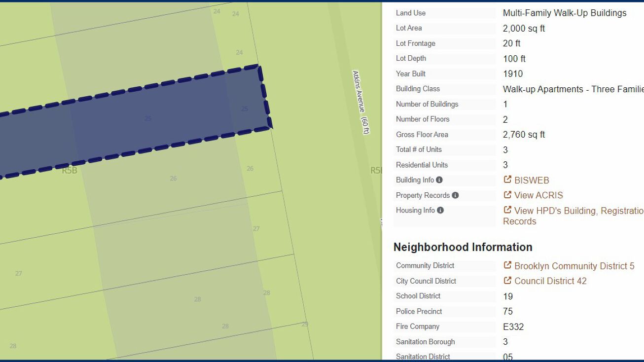This screenshot has height=362, width=644.
Task: Go to the Council District 42 page
Action: click(550, 281)
